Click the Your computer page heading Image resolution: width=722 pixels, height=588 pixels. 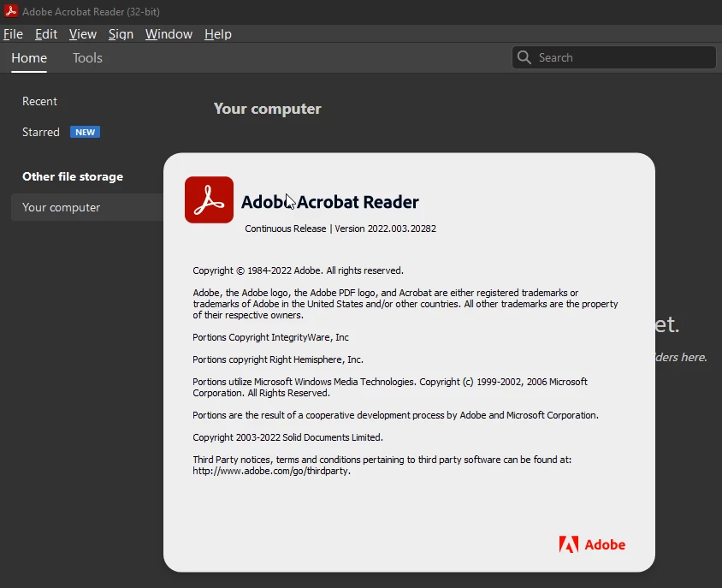point(268,109)
